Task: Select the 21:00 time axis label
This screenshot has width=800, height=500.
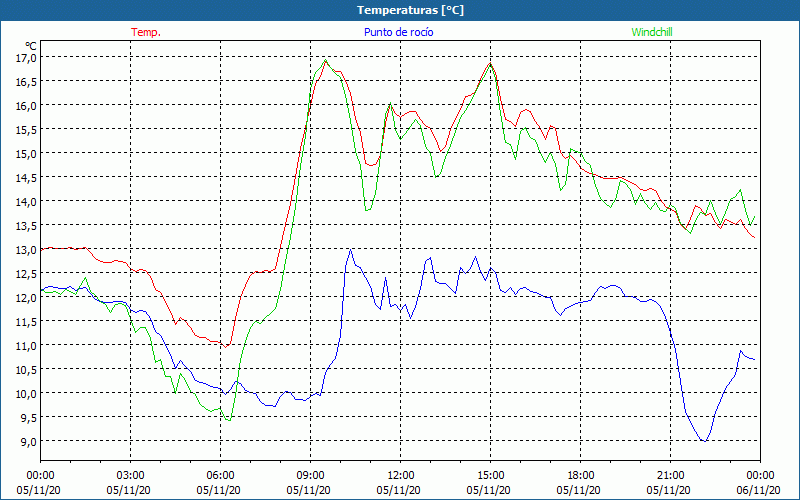Action: point(670,475)
